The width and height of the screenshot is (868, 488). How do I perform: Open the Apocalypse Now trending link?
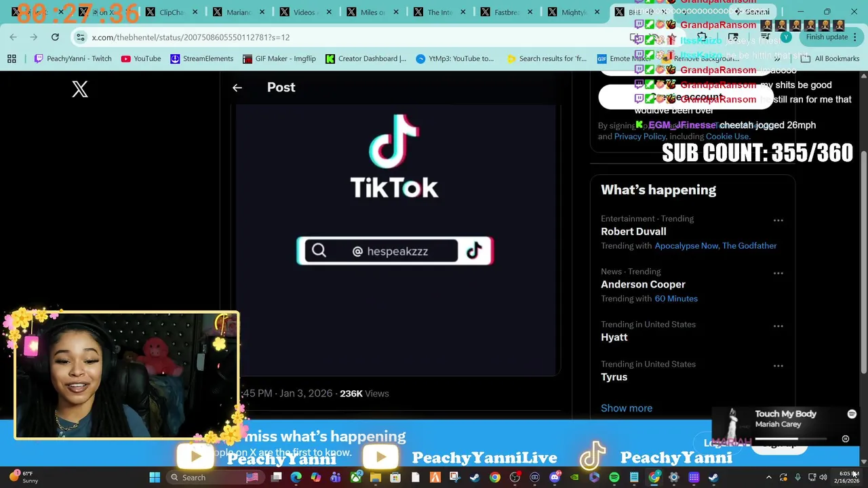coord(686,246)
